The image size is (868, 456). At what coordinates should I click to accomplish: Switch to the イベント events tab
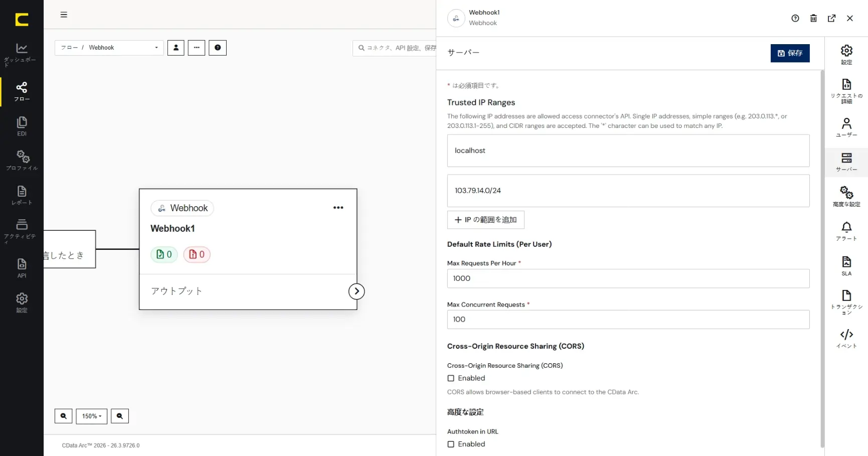click(x=846, y=339)
